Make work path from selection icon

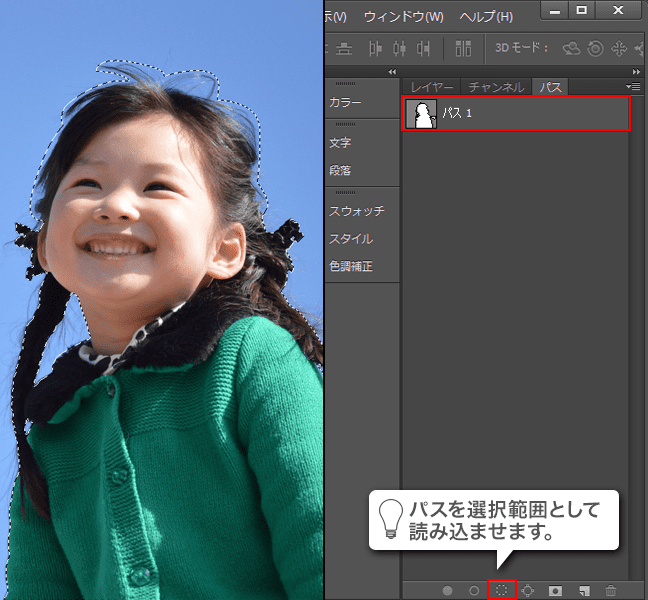pos(528,590)
